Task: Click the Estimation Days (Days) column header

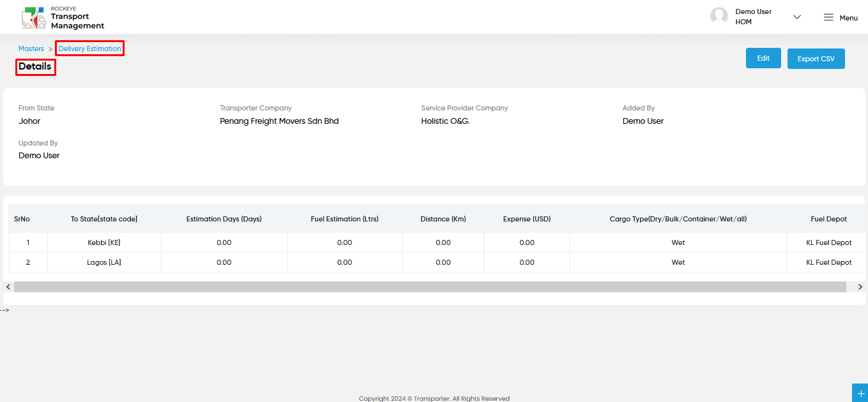Action: point(224,219)
